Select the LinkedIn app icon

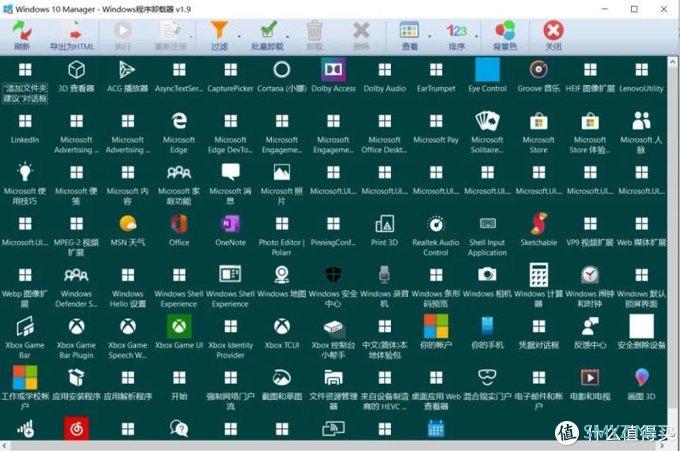(25, 121)
